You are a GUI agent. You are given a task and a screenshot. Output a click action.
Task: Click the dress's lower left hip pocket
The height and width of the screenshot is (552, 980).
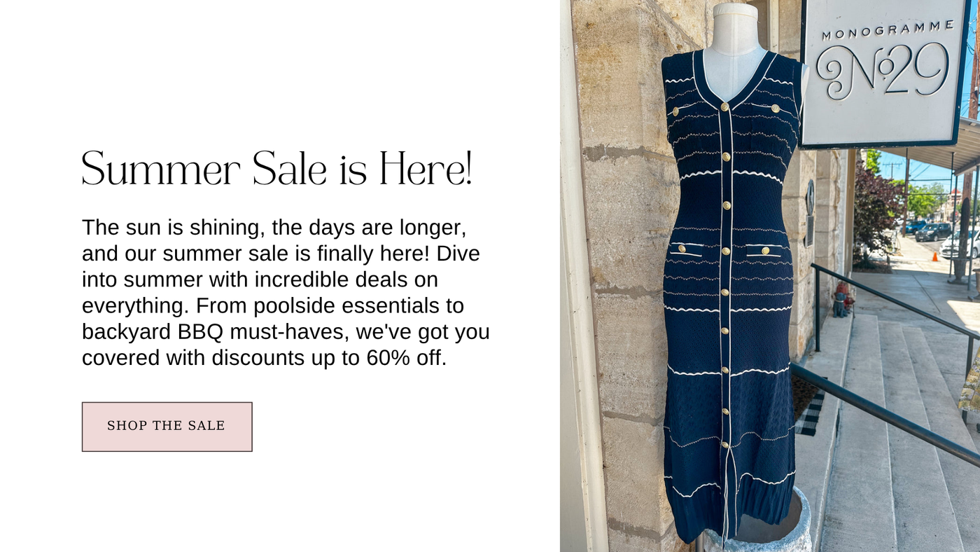coord(686,249)
